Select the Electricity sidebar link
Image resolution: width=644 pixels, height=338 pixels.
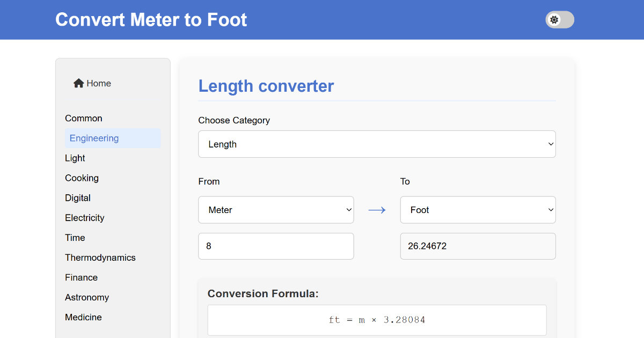click(85, 217)
